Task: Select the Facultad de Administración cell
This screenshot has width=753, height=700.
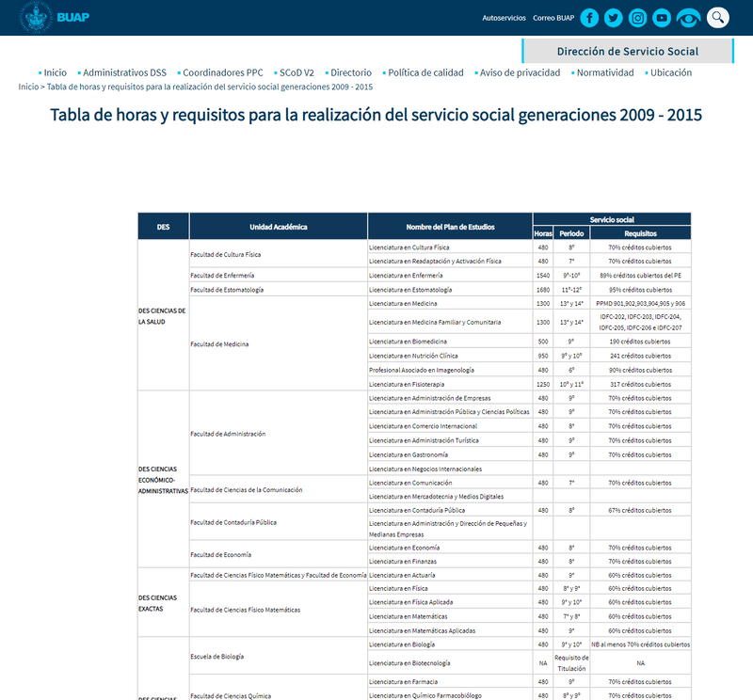Action: [278, 434]
